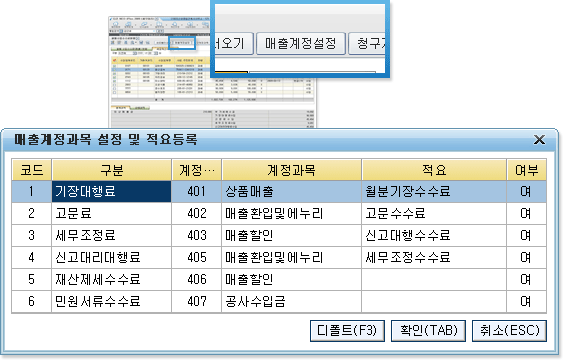Click the 월분기장수수료 remark cell
Screen dimensions: 569x364
click(434, 192)
